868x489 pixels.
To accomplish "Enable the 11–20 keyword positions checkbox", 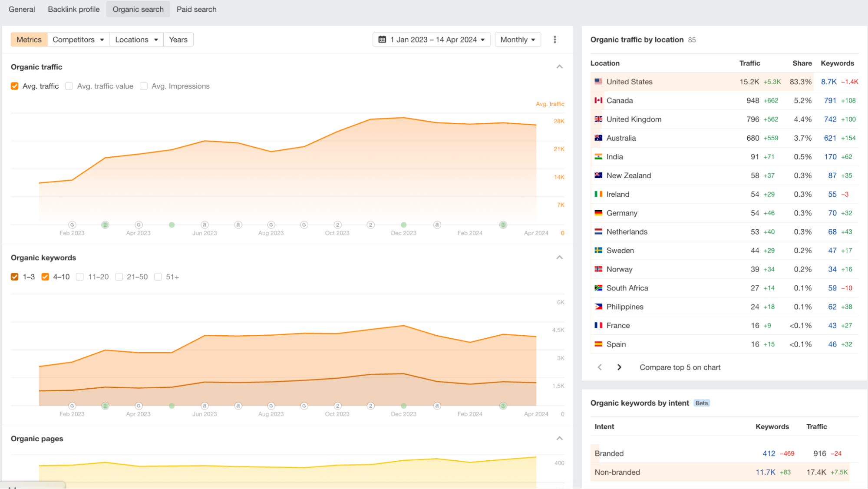I will 80,277.
